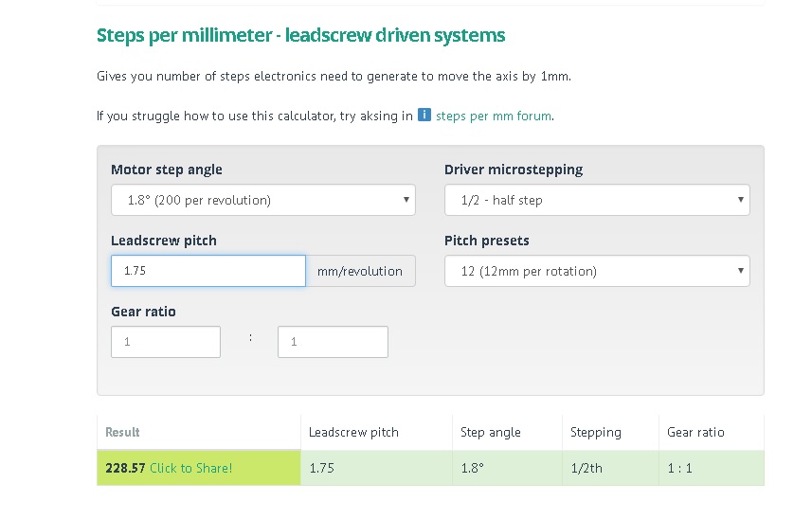Image resolution: width=812 pixels, height=519 pixels.
Task: Click the Result column header
Action: click(x=122, y=432)
